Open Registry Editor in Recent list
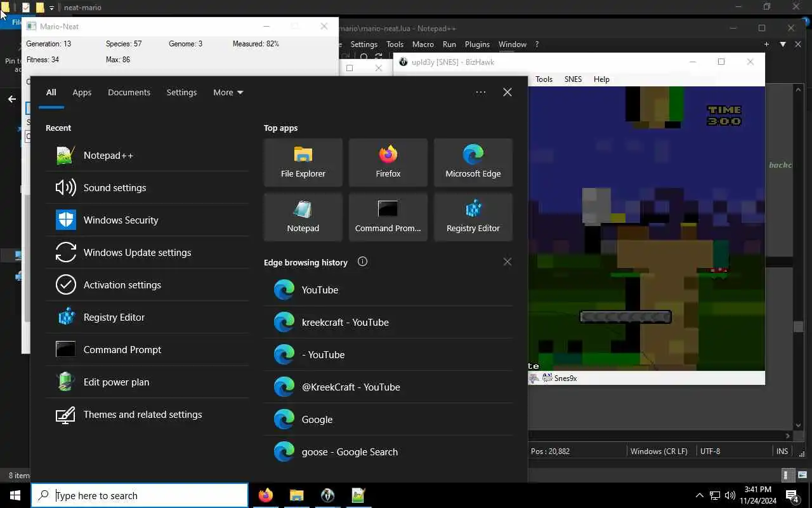This screenshot has width=812, height=508. point(147,317)
